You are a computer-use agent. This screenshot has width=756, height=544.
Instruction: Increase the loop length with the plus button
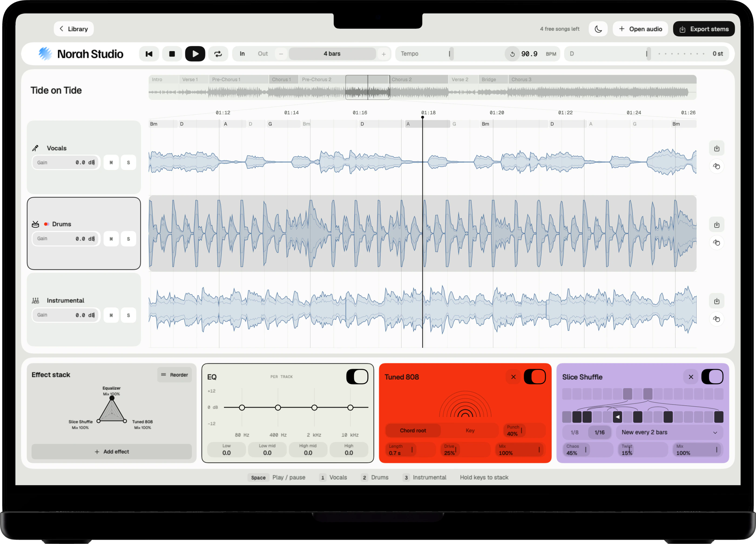point(384,54)
